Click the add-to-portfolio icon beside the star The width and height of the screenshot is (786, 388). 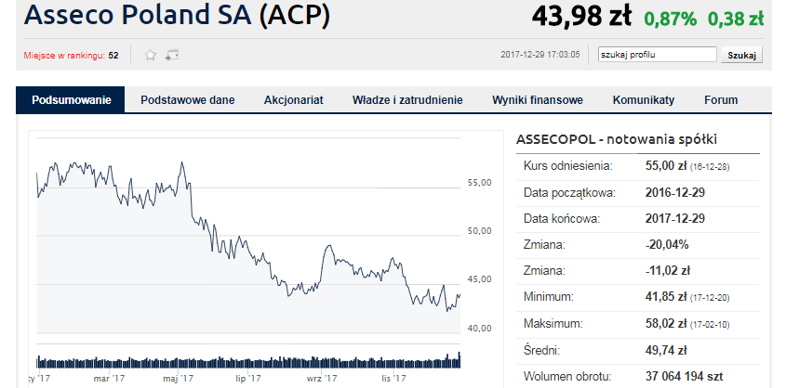point(171,55)
